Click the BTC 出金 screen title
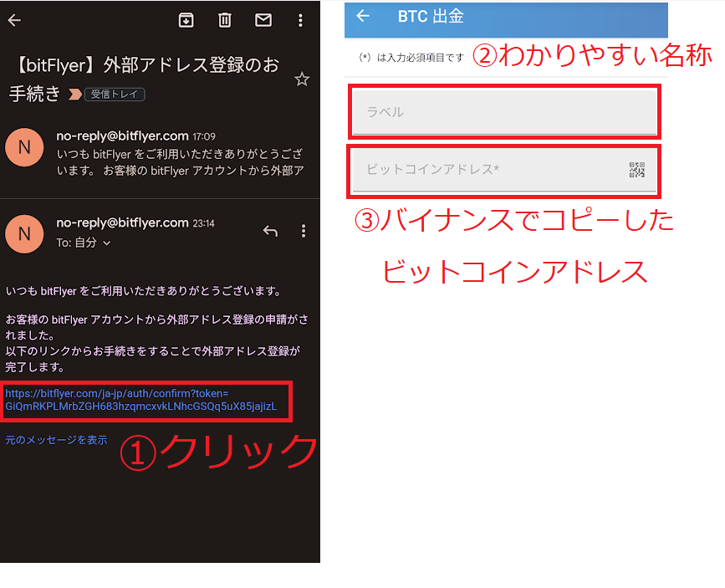Screen dimensions: 725x588 [x=431, y=16]
